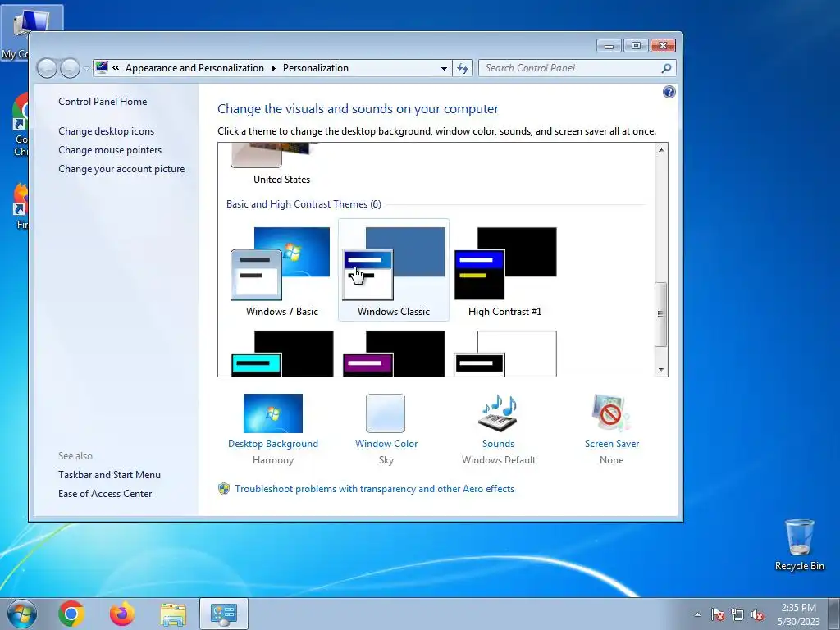Click the Action Center flag tray icon
This screenshot has height=630, width=840.
[x=718, y=614]
